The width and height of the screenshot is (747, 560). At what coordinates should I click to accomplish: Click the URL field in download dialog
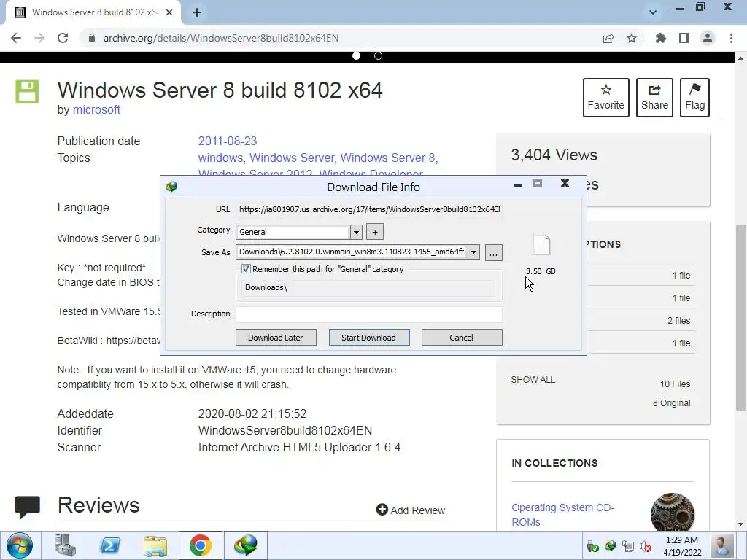[369, 209]
